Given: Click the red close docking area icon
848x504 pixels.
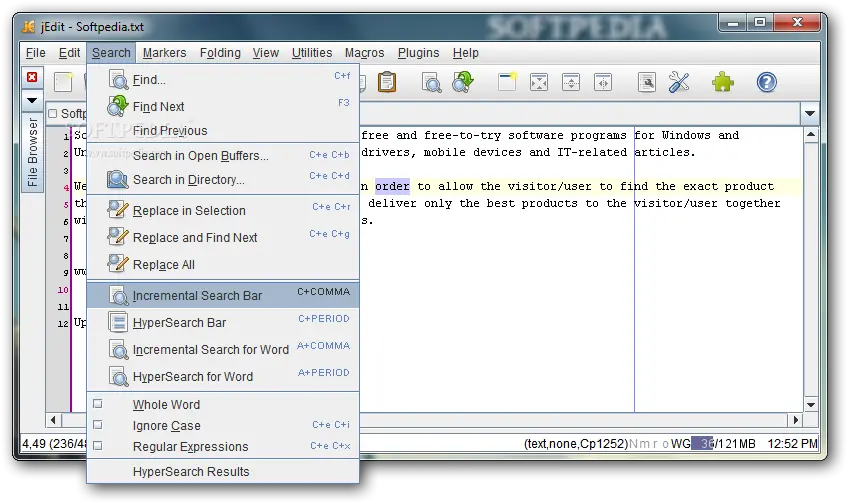Looking at the screenshot, I should pyautogui.click(x=32, y=78).
